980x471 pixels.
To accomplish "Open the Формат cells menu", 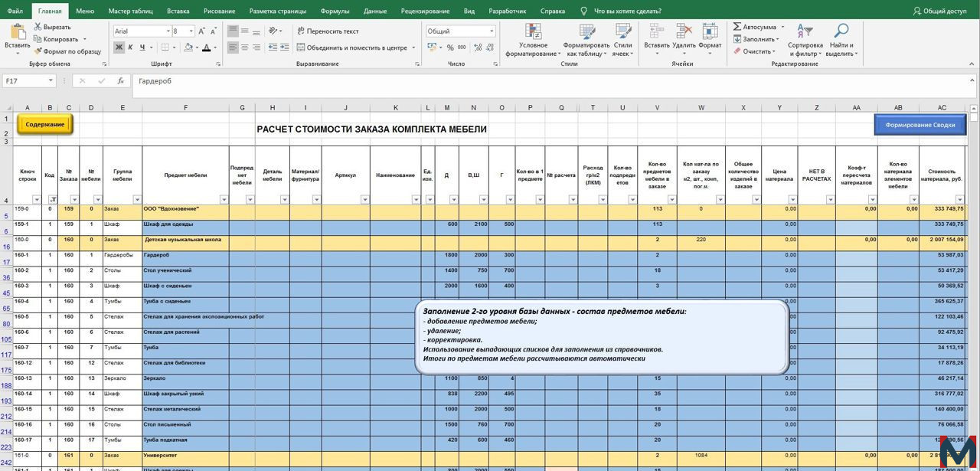I will (x=710, y=40).
